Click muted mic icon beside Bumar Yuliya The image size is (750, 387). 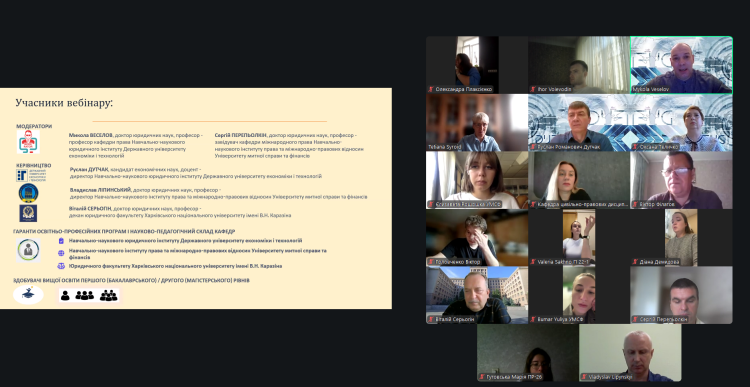[x=533, y=319]
